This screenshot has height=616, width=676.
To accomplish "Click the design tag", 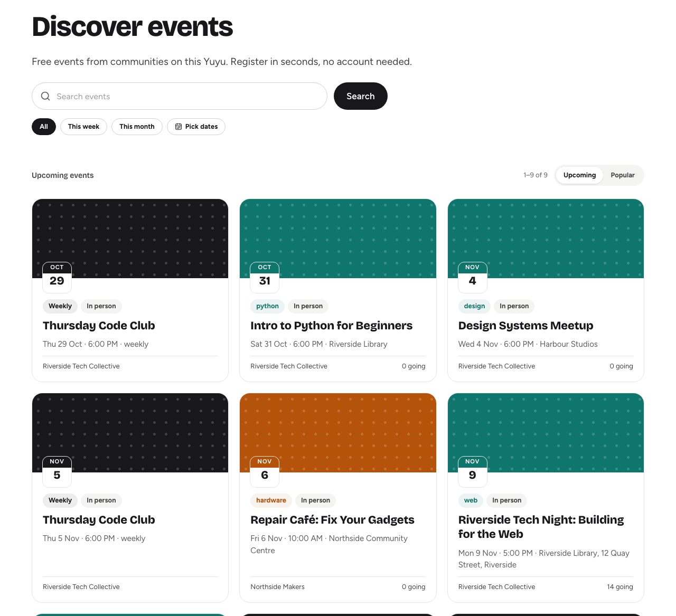I will 474,306.
